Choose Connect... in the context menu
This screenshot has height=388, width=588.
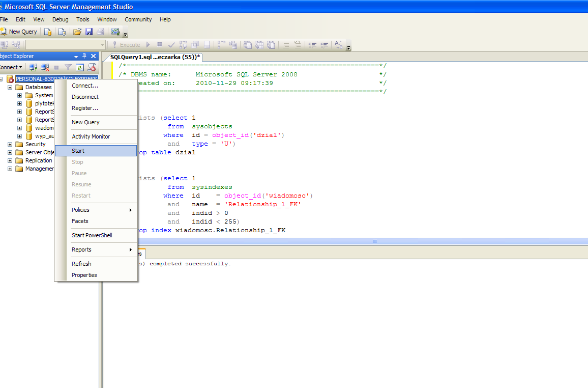tap(96, 86)
